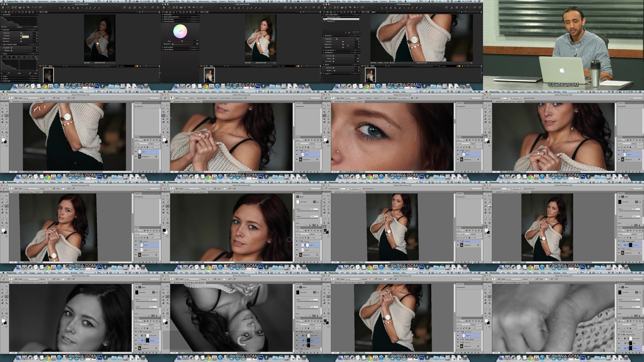4:00 PM frame: open the Filter menu
The width and height of the screenshot is (644, 362).
tap(60, 273)
